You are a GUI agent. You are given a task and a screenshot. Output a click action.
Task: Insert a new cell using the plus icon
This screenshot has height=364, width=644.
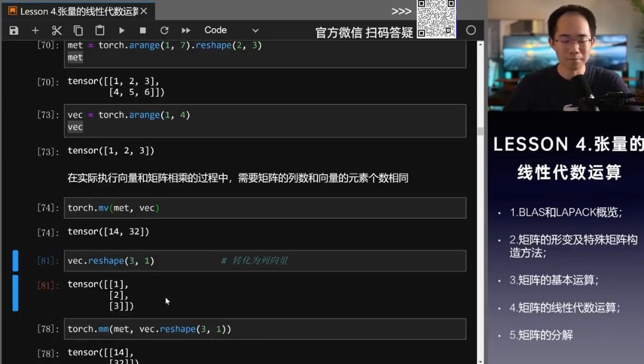(35, 29)
